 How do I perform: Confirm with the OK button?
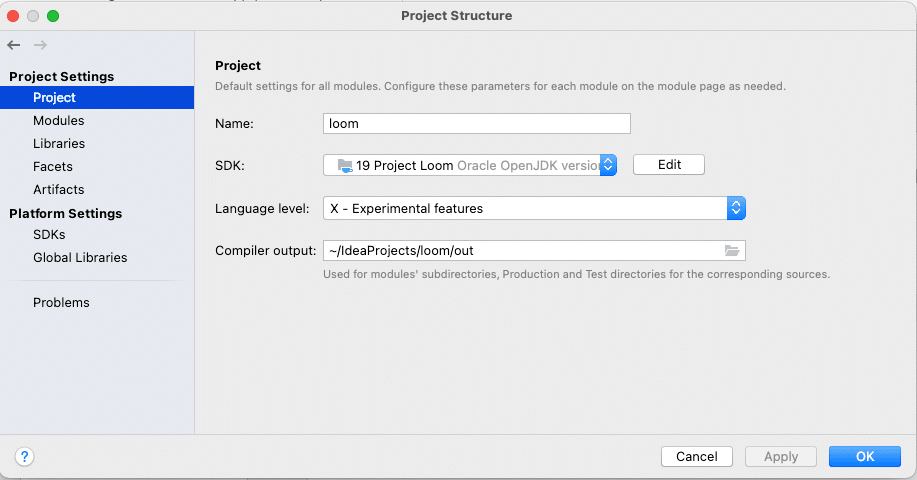click(864, 457)
